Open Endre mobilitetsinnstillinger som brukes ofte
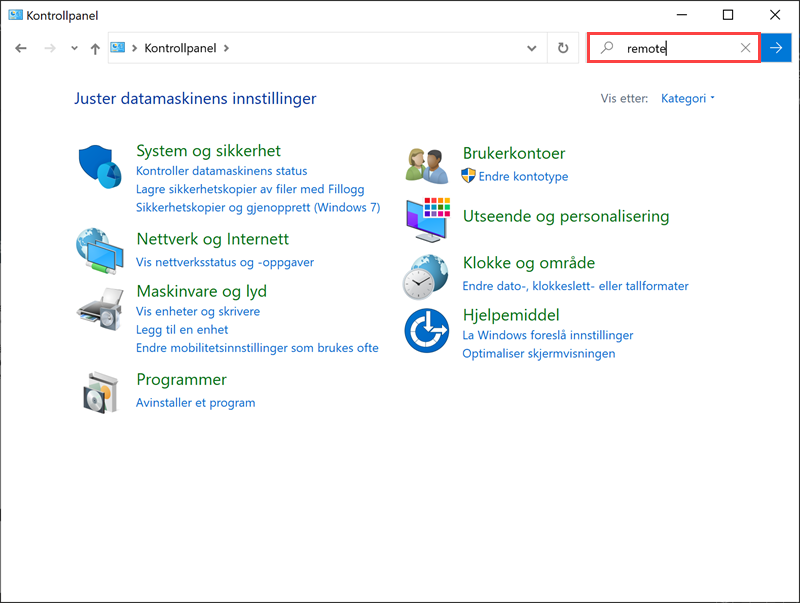The width and height of the screenshot is (800, 603). (257, 348)
